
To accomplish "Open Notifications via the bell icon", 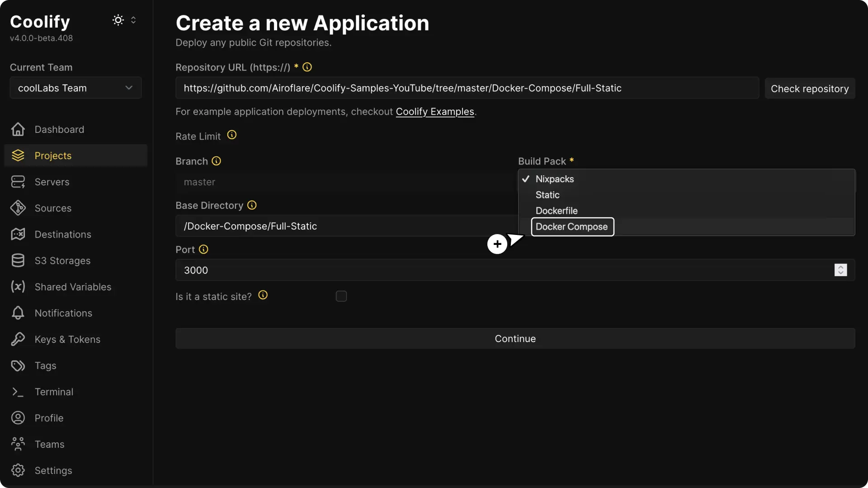I will [x=18, y=313].
